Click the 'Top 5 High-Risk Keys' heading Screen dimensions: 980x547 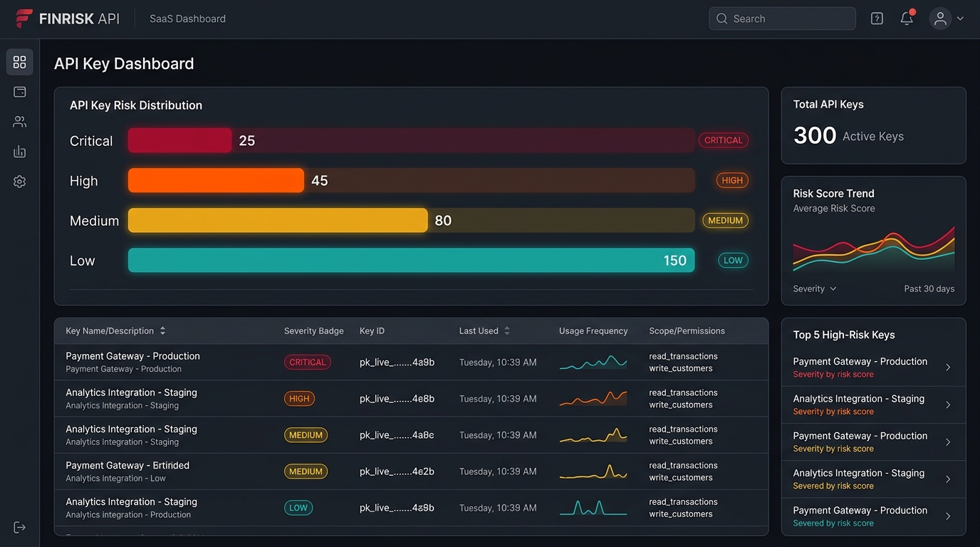click(844, 335)
